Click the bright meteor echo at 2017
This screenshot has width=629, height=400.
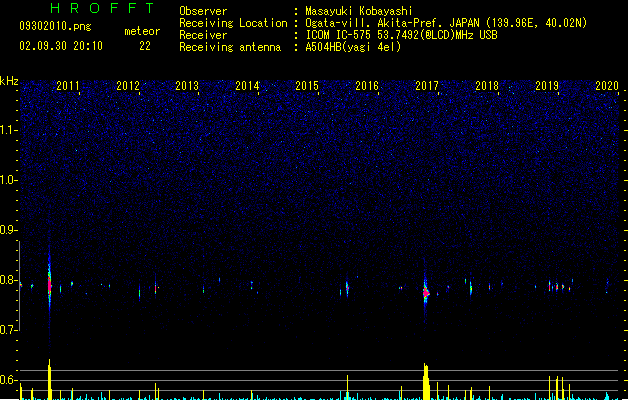pyautogui.click(x=426, y=292)
